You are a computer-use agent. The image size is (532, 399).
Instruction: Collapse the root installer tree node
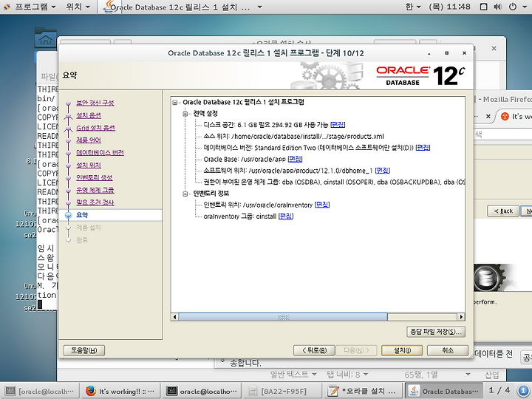point(174,103)
